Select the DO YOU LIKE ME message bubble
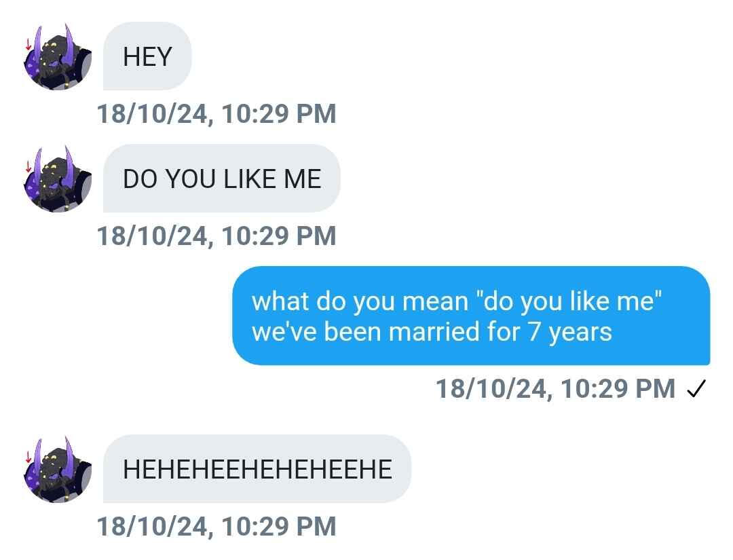The width and height of the screenshot is (733, 560). pyautogui.click(x=221, y=179)
